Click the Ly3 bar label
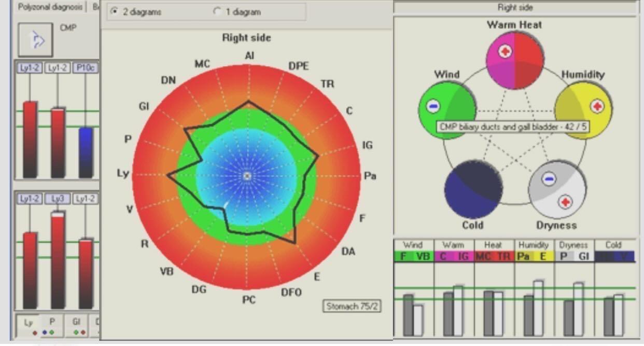644x346 pixels. (57, 199)
